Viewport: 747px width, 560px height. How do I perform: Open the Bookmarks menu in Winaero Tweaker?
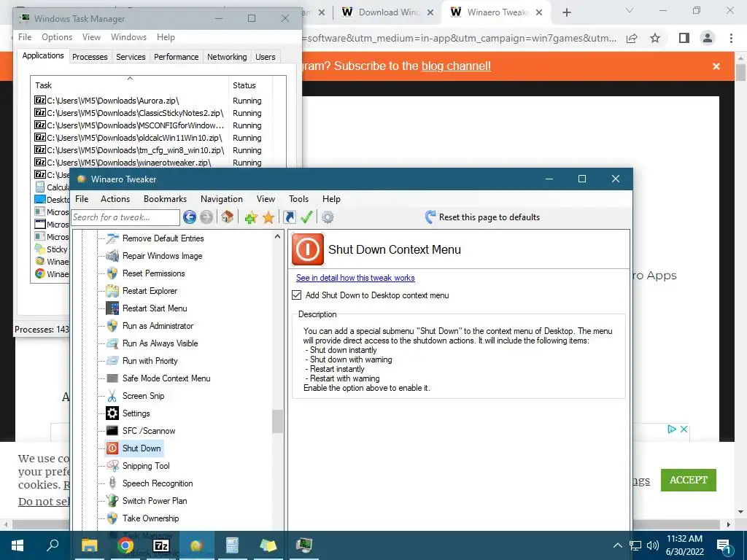click(x=166, y=199)
